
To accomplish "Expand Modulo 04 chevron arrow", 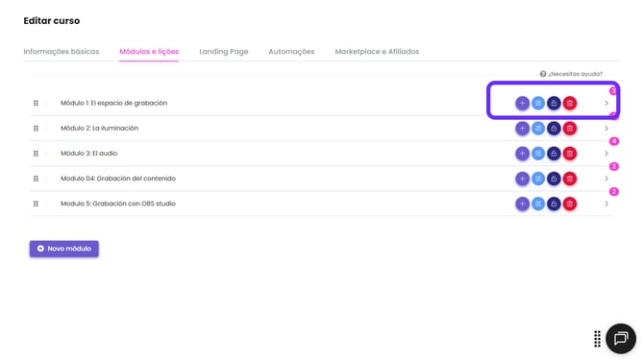I will (x=607, y=179).
